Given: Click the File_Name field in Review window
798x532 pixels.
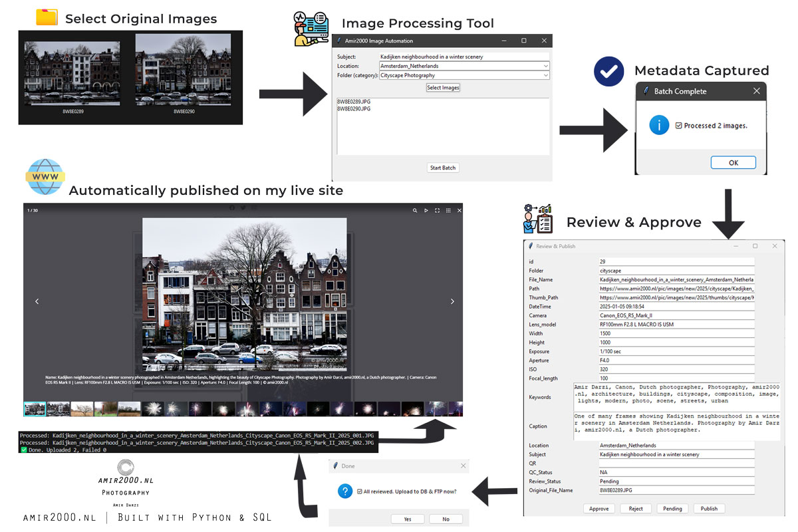Looking at the screenshot, I should pos(676,280).
